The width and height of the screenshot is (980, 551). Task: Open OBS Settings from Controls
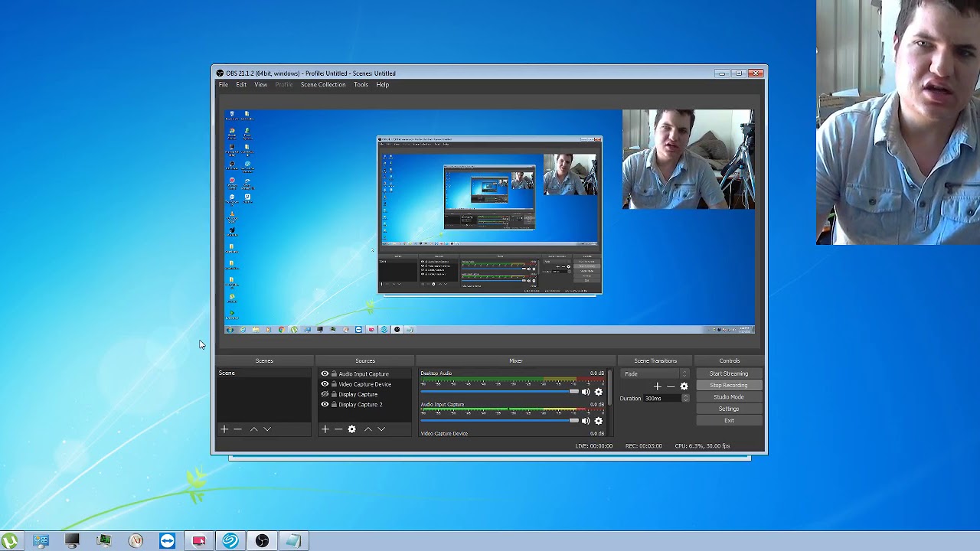pyautogui.click(x=729, y=409)
